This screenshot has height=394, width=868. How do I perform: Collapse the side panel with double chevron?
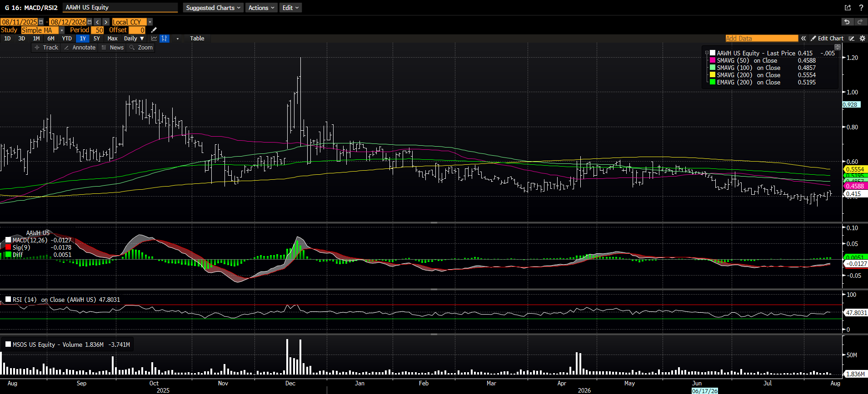803,39
